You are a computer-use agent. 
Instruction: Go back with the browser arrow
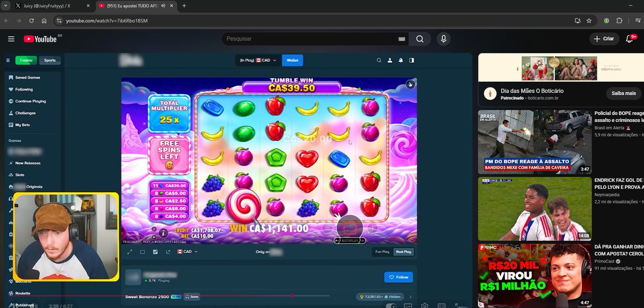[6, 20]
